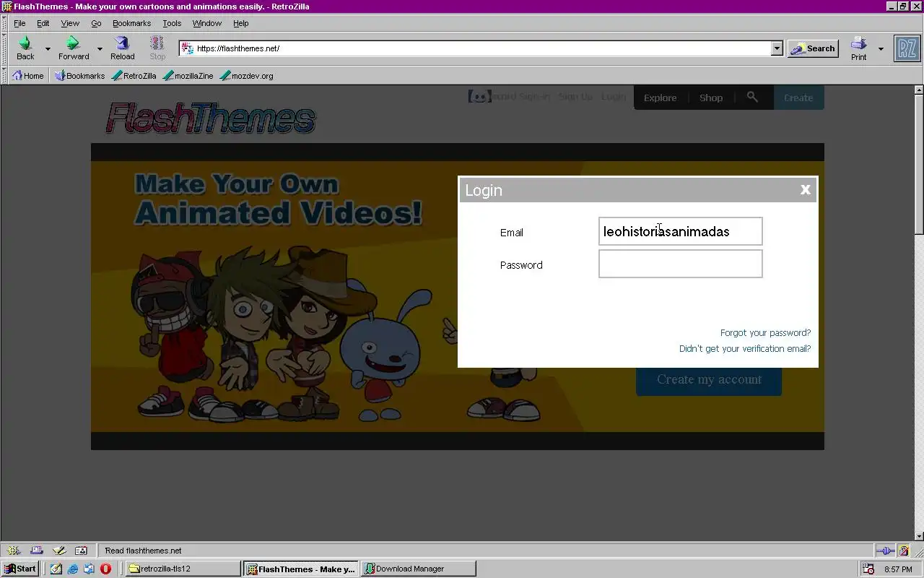Switch to retrozilla-tls12 taskbar window
The width and height of the screenshot is (924, 578).
[x=183, y=569]
